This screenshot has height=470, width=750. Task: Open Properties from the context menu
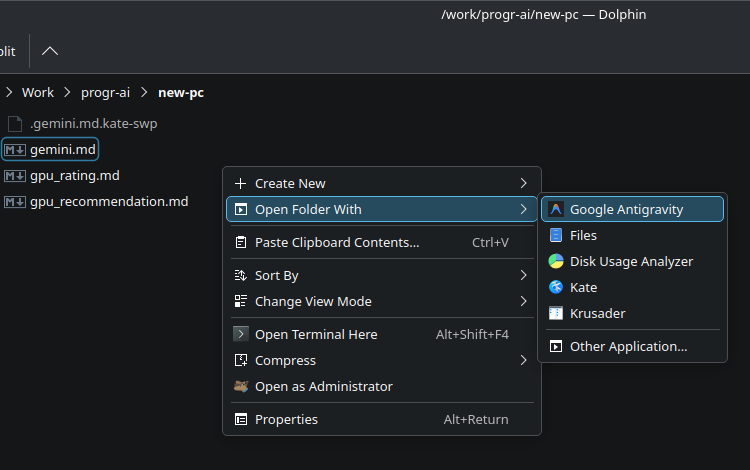[286, 420]
